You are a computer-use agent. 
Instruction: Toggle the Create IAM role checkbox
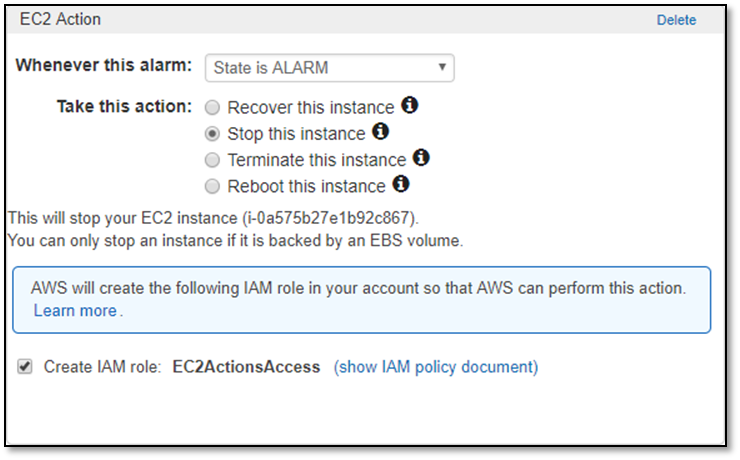tap(25, 367)
